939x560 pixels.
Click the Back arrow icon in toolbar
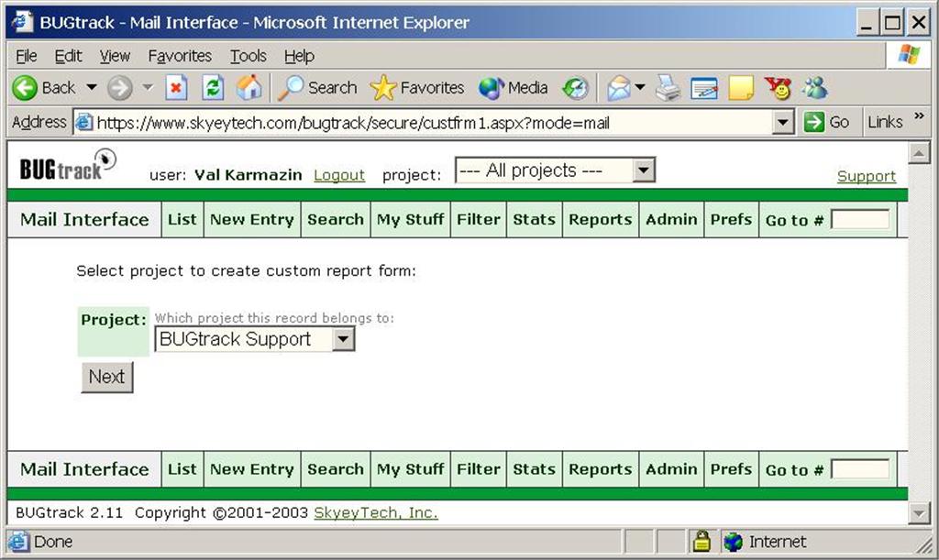pos(26,88)
